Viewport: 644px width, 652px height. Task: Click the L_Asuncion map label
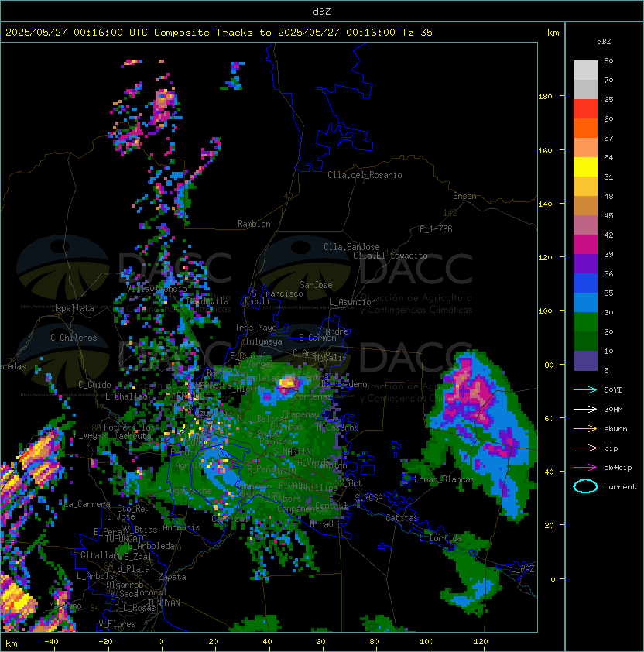click(x=352, y=302)
